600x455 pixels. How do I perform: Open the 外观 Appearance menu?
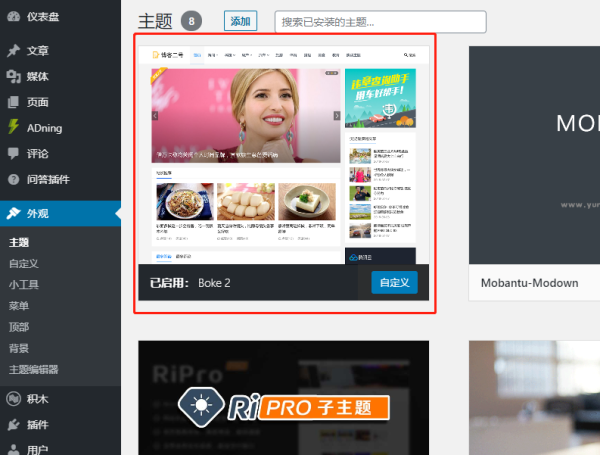[x=38, y=213]
